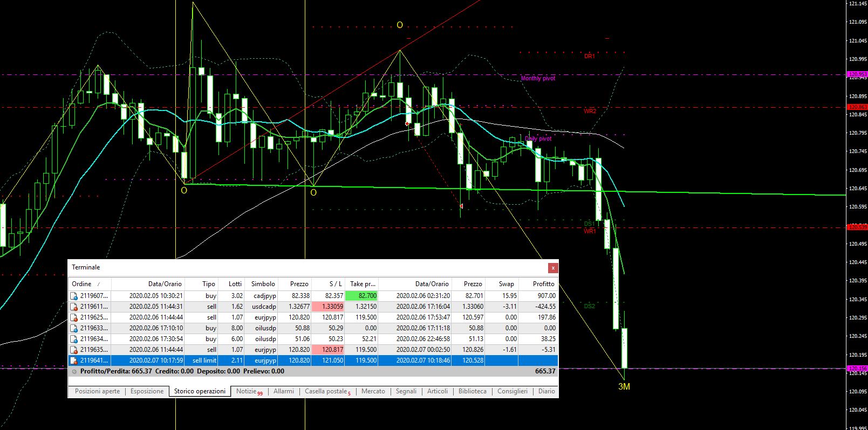This screenshot has width=868, height=430.
Task: Switch to the Mercato tab
Action: click(x=373, y=391)
